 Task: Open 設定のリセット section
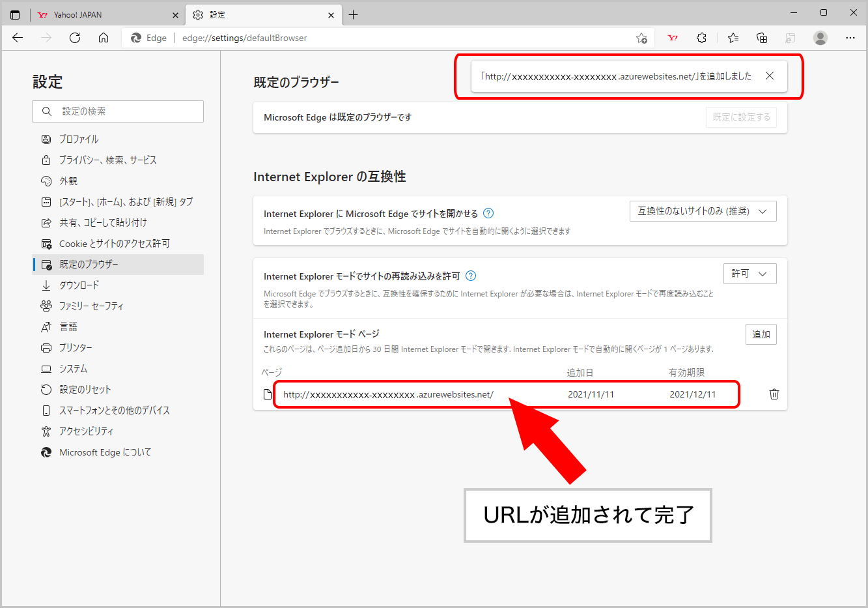[x=118, y=390]
